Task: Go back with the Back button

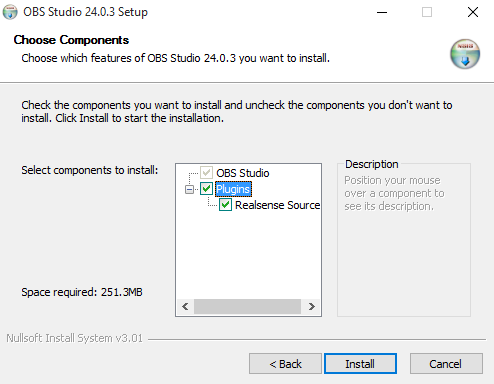Action: 285,363
